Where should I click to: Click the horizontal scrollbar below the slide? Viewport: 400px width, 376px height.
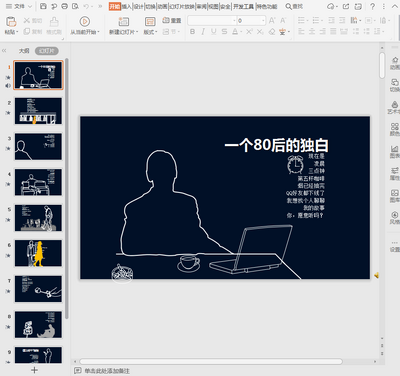[x=211, y=361]
